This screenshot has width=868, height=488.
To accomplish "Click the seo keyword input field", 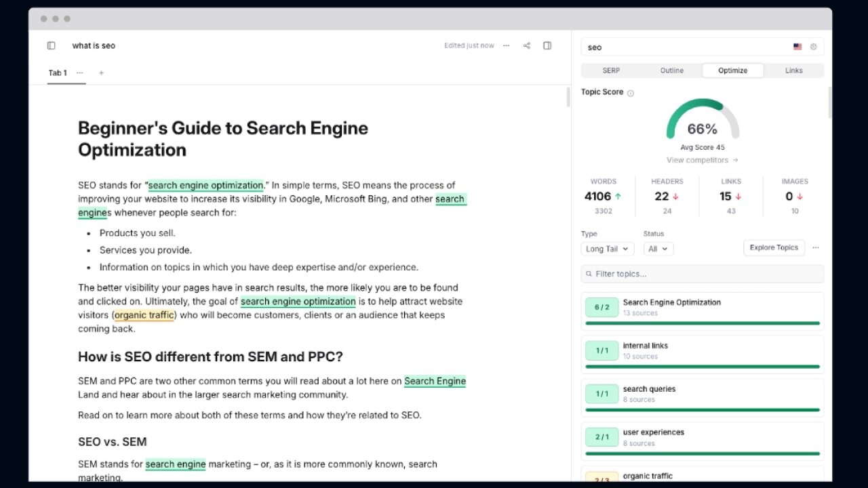I will pos(703,47).
